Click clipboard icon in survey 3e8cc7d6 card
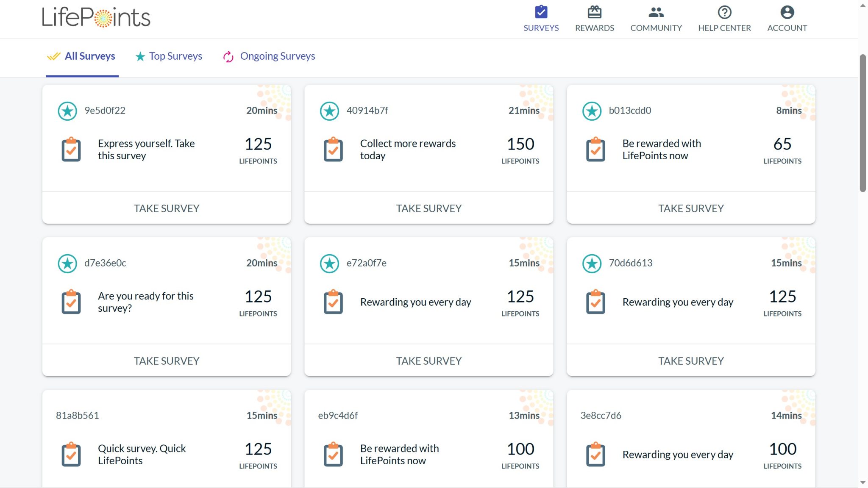 coord(595,454)
